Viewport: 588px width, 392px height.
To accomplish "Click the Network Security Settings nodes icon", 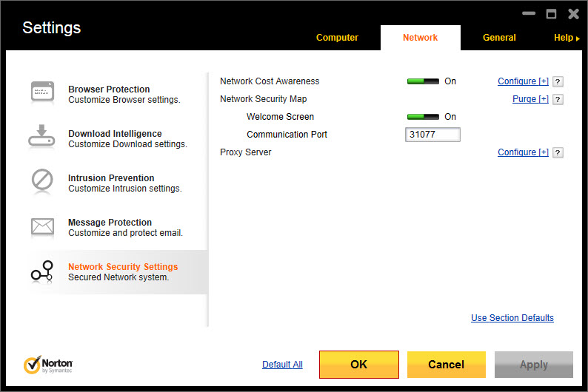I will pos(42,271).
